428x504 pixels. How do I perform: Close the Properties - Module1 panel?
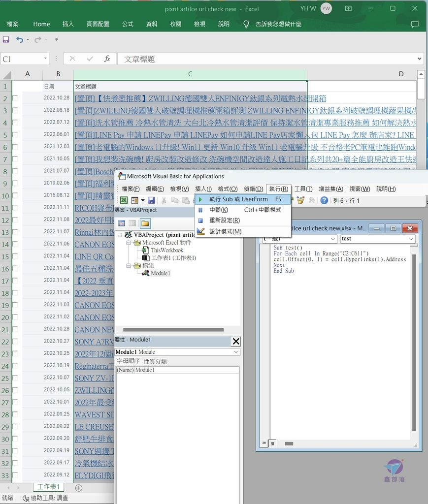coord(236,341)
